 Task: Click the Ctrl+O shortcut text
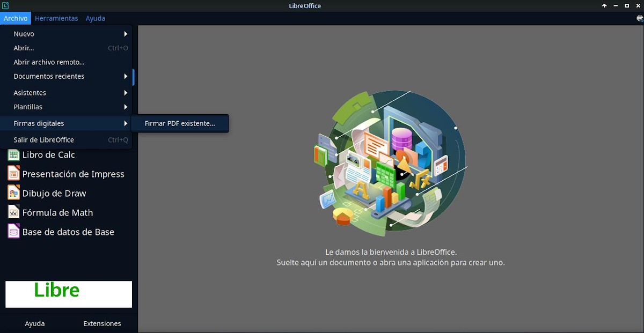[x=118, y=48]
